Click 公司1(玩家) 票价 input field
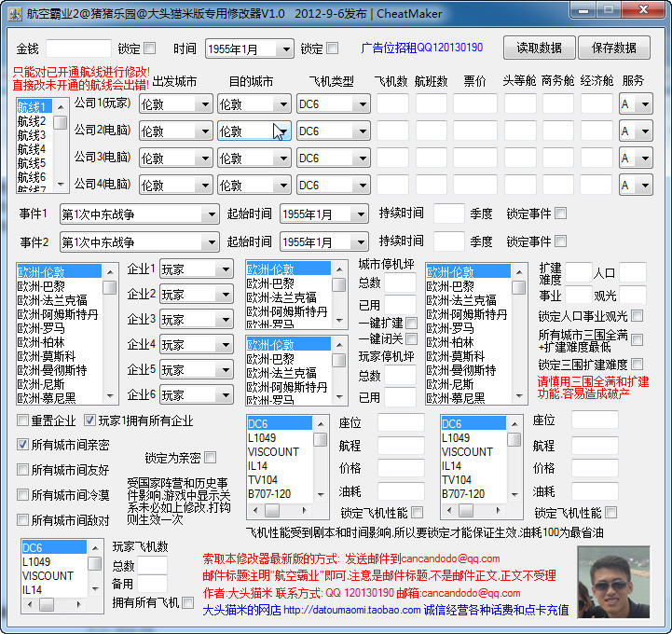Image resolution: width=672 pixels, height=634 pixels. tap(474, 103)
